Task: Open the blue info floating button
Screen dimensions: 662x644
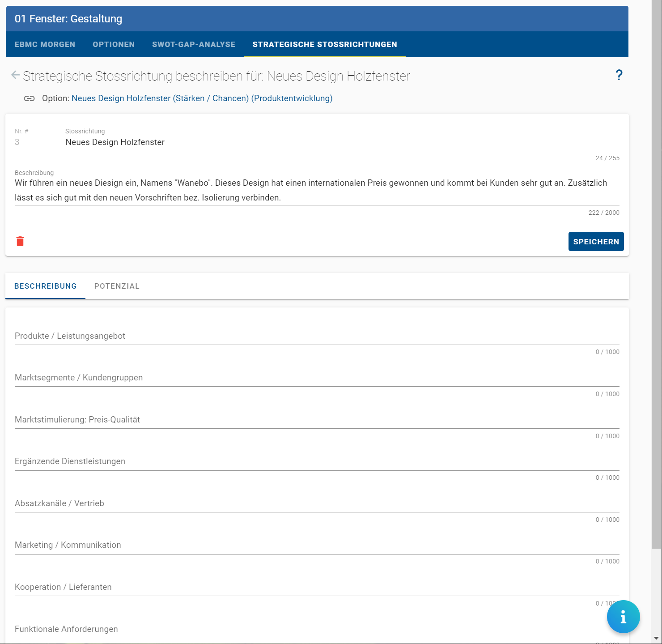Action: (623, 617)
